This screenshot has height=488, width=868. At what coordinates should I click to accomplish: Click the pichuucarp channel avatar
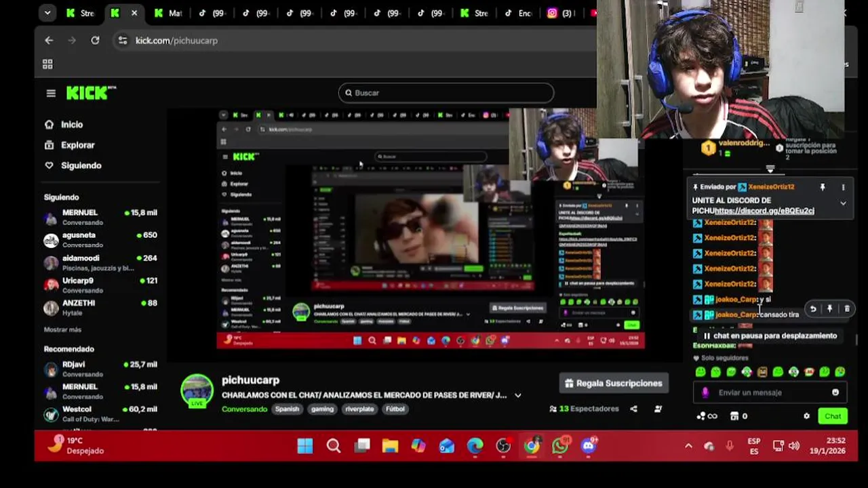197,391
